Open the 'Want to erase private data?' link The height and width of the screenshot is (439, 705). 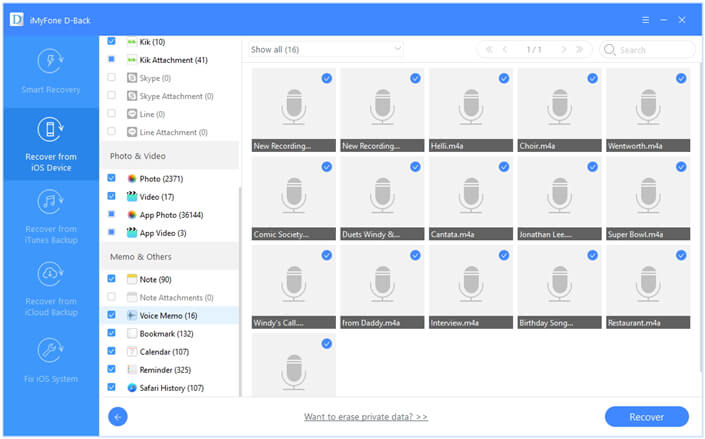click(366, 417)
